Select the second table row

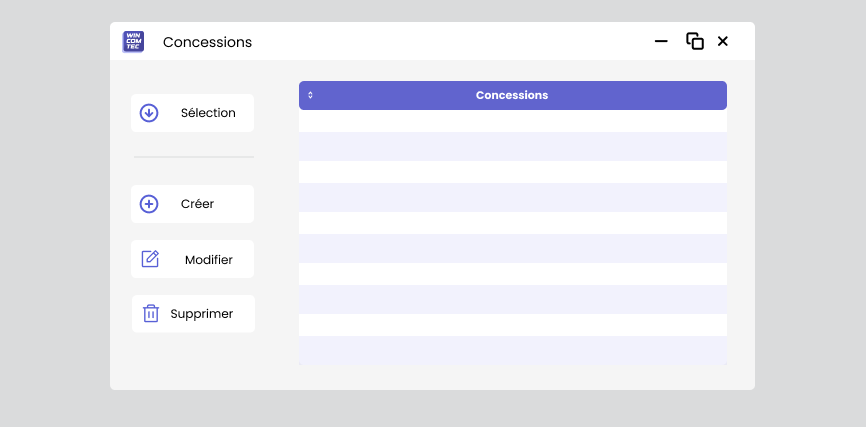pos(512,146)
